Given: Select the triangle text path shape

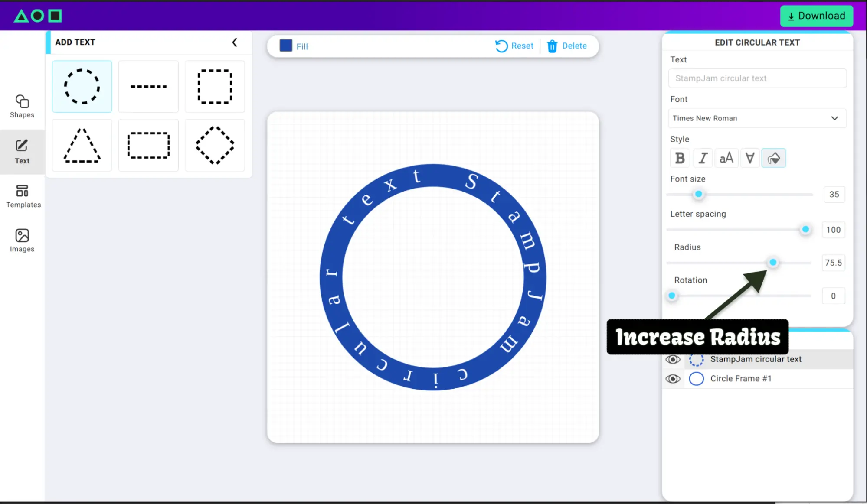Looking at the screenshot, I should click(82, 145).
